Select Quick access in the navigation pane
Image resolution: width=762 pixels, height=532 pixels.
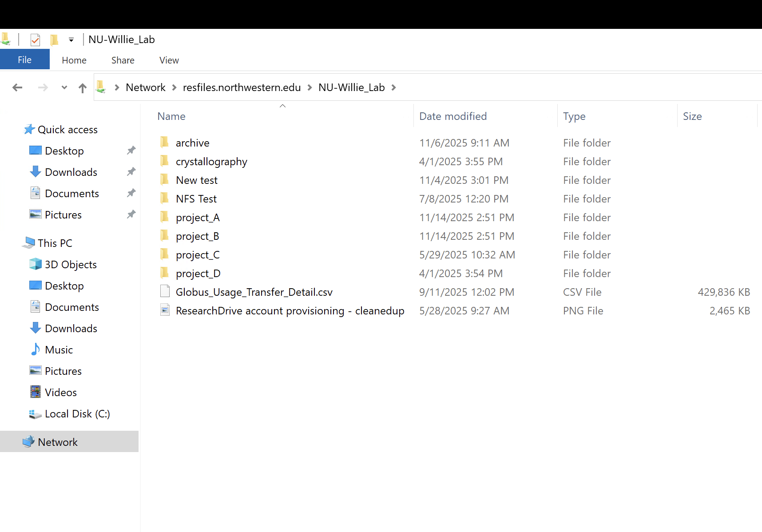click(x=67, y=130)
